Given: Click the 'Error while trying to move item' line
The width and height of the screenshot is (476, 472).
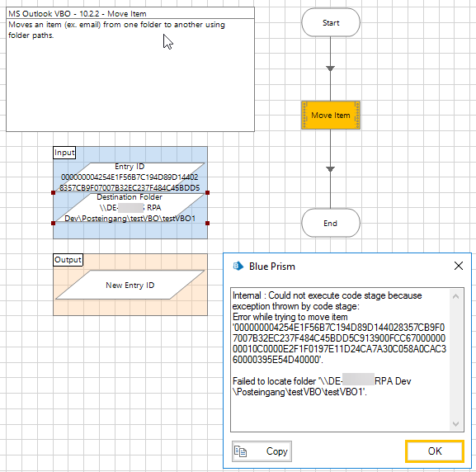Looking at the screenshot, I should [x=290, y=317].
